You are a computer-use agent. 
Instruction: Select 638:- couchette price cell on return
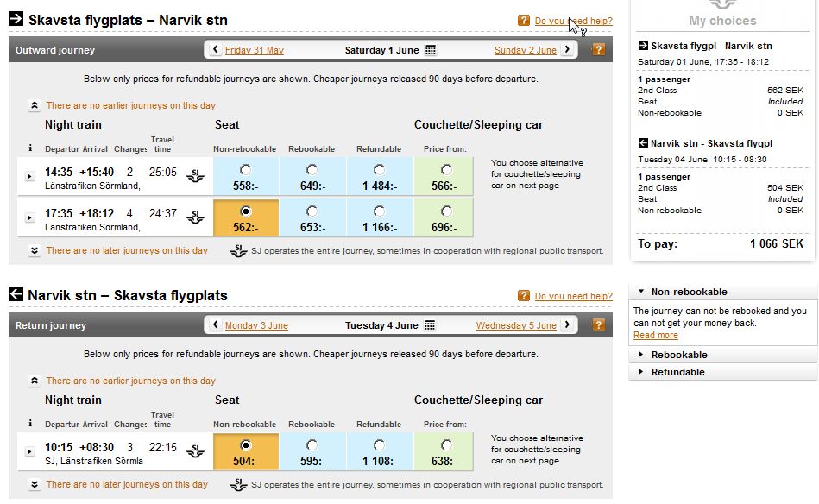[x=444, y=451]
